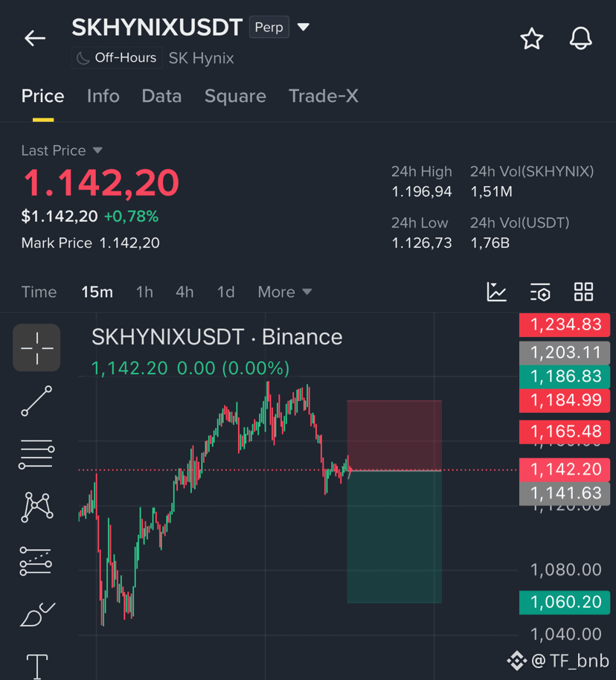Click the 24h Vol(SKHYNIX) value 1,51M

(x=491, y=192)
